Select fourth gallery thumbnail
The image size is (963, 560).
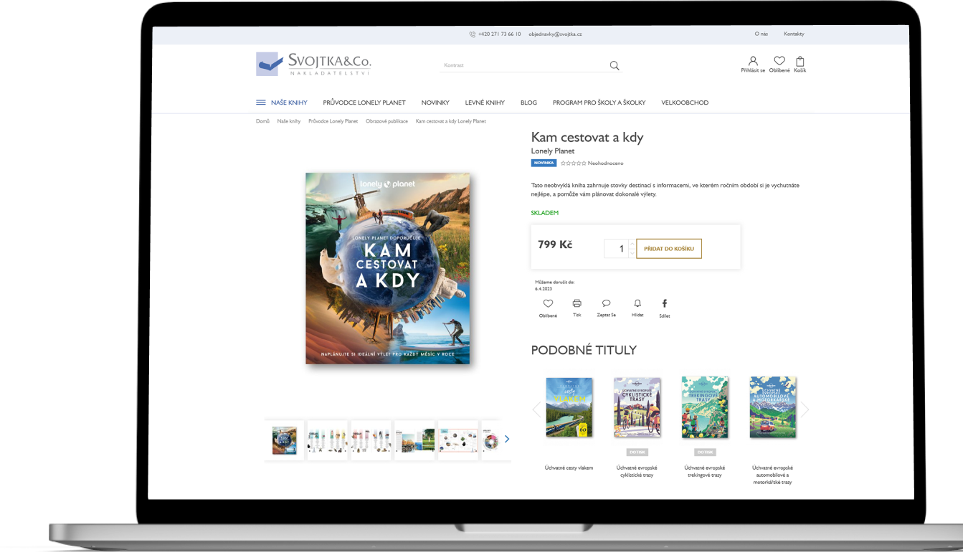tap(414, 440)
